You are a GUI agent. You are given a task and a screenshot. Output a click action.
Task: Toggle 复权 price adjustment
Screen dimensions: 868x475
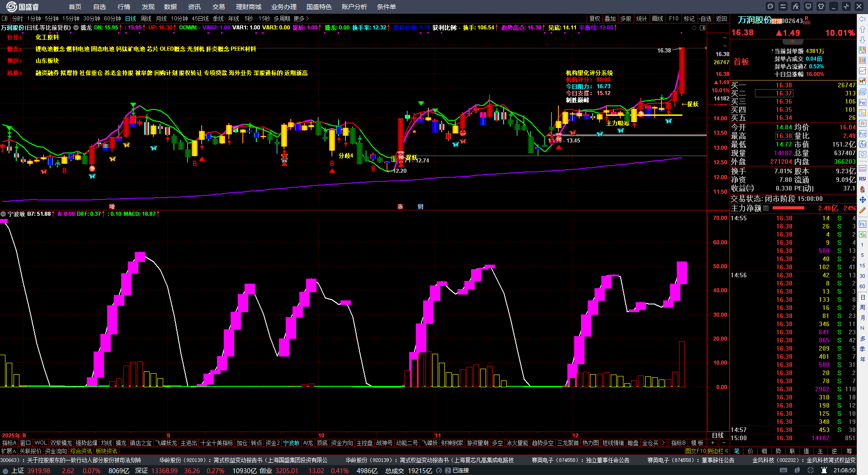pos(595,19)
